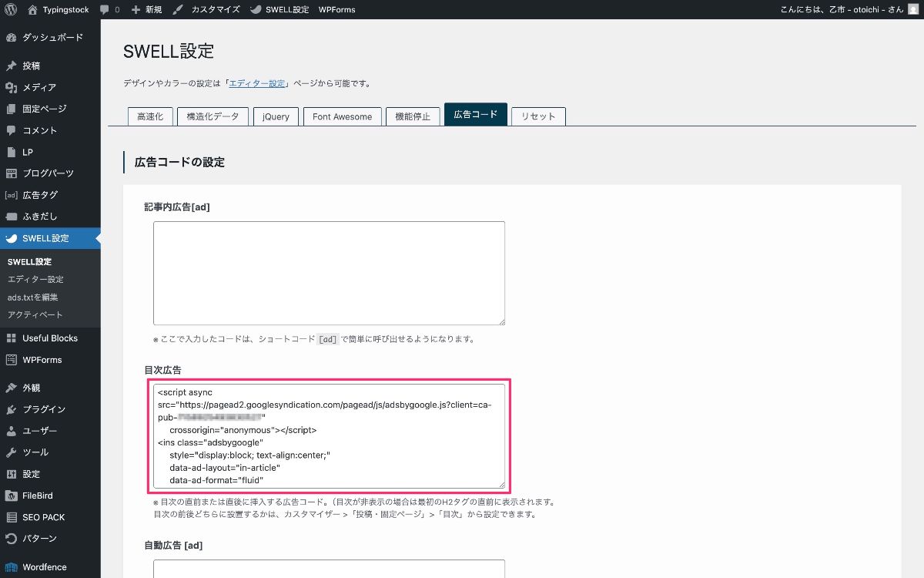Click the 目次広告 field label
This screenshot has height=578, width=924.
coord(162,370)
